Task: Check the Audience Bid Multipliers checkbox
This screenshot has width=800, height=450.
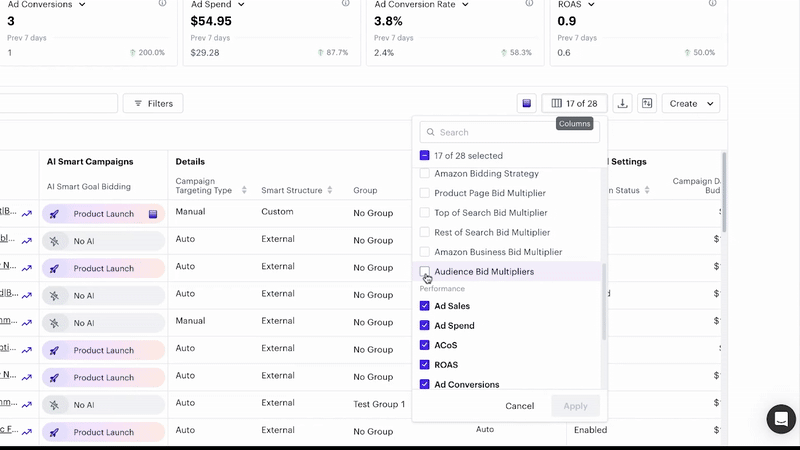Action: [425, 272]
